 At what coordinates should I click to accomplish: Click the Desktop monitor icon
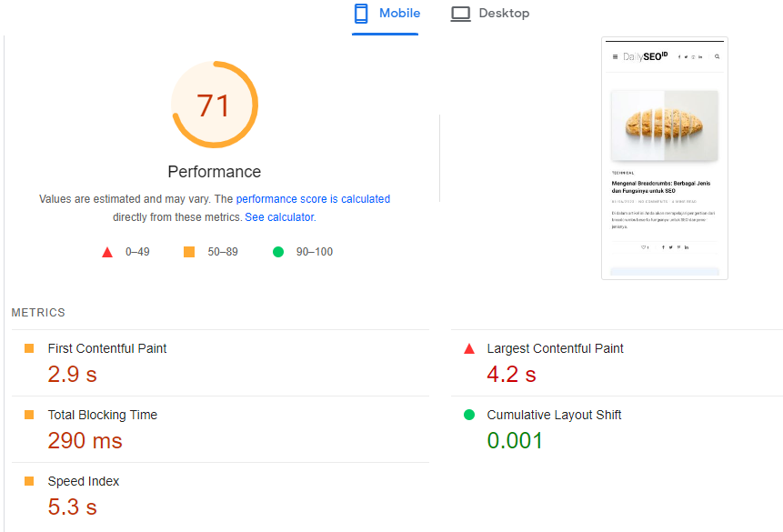pos(459,13)
